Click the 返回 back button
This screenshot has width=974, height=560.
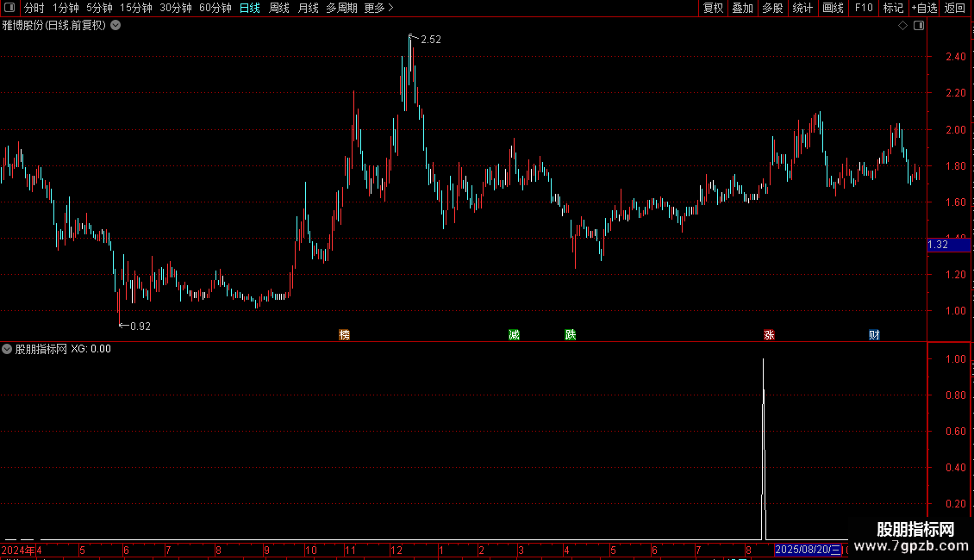coord(955,8)
